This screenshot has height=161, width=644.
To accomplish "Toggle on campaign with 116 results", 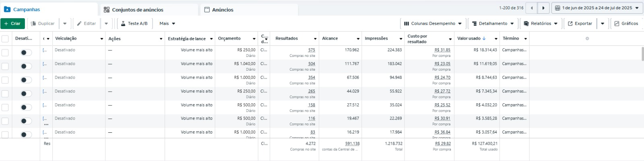I will (26, 121).
